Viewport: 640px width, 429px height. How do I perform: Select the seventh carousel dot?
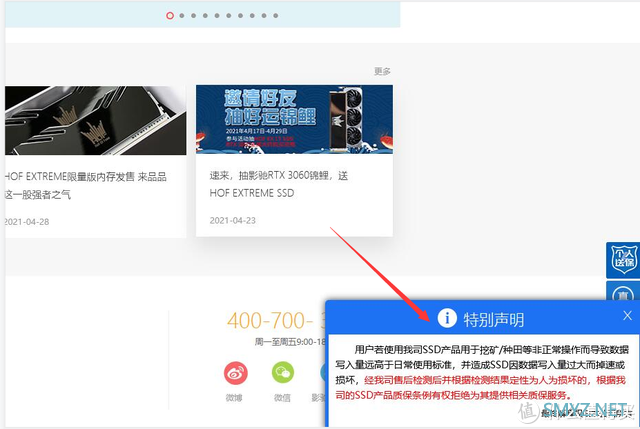tap(240, 16)
